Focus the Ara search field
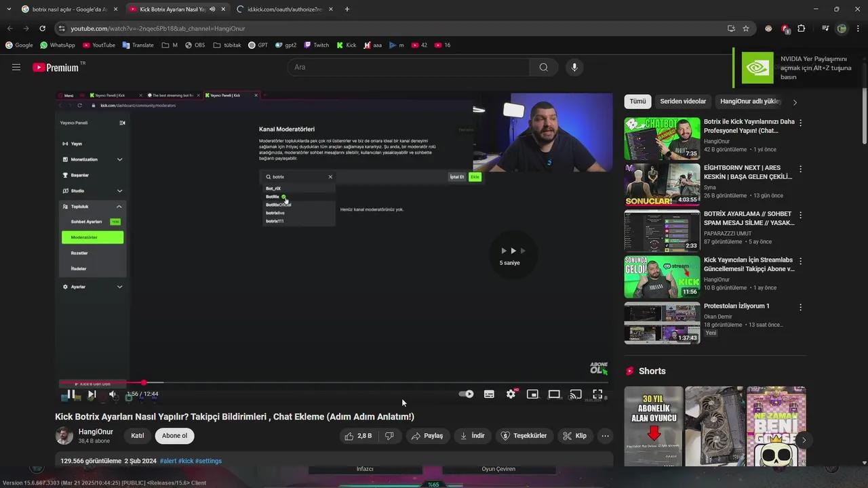 click(x=408, y=67)
